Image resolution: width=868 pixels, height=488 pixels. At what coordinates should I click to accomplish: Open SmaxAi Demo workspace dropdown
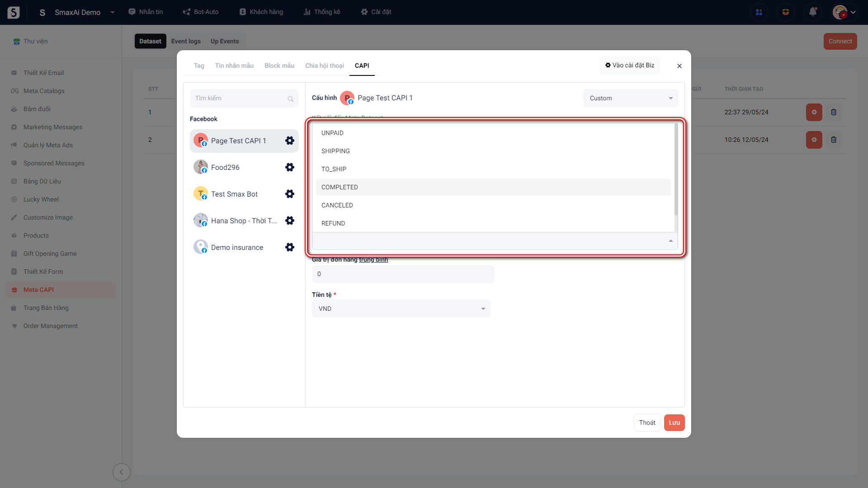coord(112,12)
